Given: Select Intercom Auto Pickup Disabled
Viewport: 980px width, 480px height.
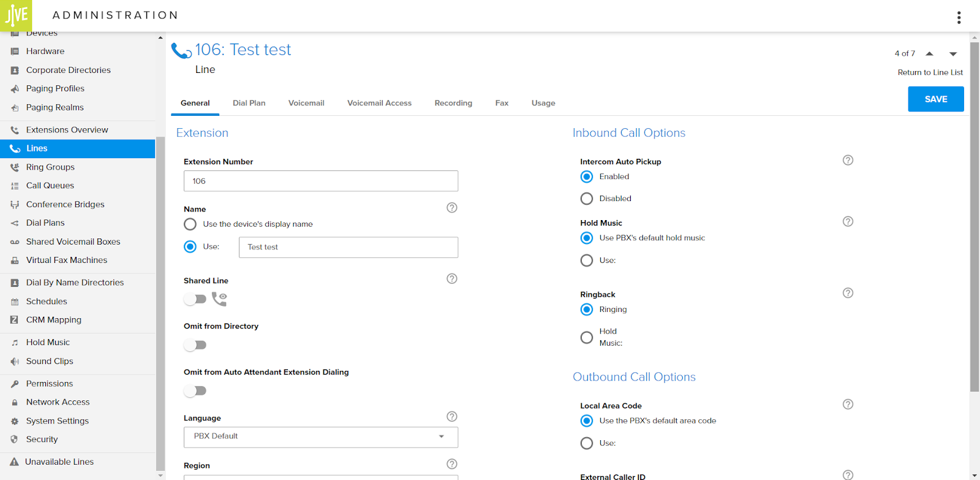Looking at the screenshot, I should (x=587, y=199).
